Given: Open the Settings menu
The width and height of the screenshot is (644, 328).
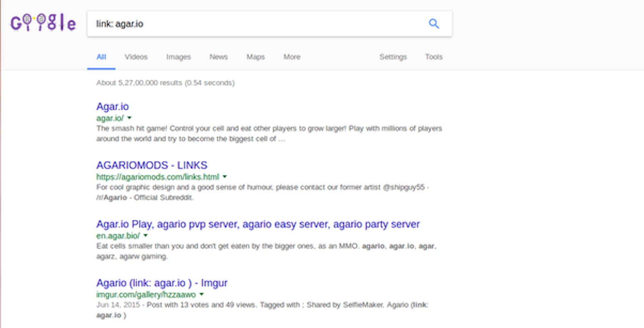Looking at the screenshot, I should click(393, 57).
